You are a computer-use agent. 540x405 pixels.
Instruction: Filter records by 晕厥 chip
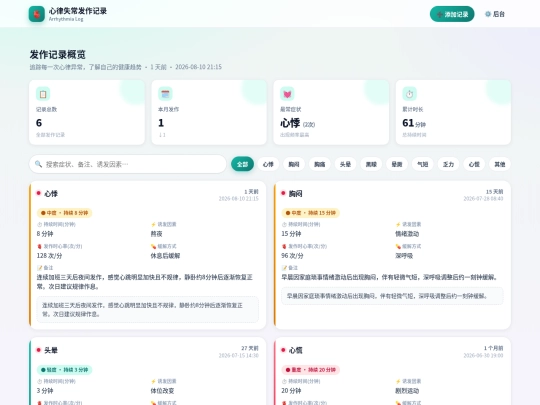click(x=397, y=164)
